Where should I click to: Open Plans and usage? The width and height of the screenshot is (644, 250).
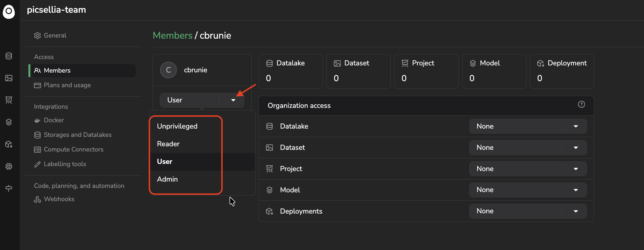click(x=62, y=85)
